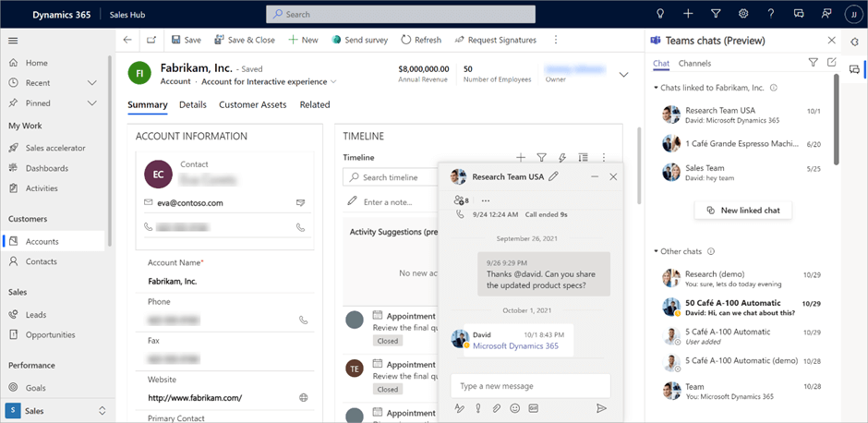The image size is (868, 423).
Task: Switch to Channels tab in Teams chats
Action: [x=694, y=63]
